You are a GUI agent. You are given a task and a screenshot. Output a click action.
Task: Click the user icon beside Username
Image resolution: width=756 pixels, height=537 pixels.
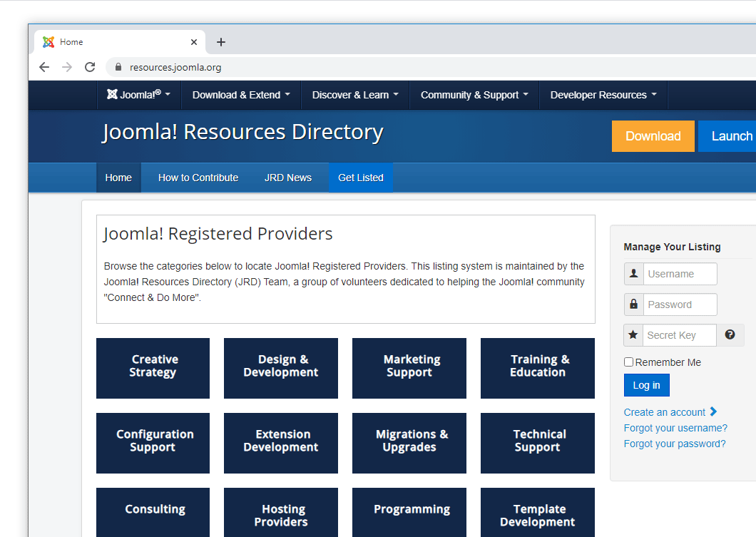click(x=633, y=274)
